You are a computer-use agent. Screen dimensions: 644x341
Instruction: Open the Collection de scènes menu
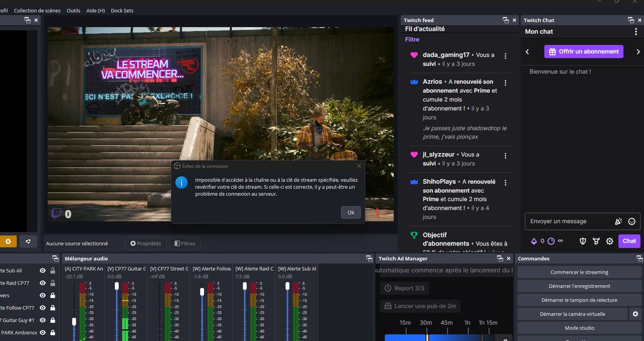click(37, 11)
